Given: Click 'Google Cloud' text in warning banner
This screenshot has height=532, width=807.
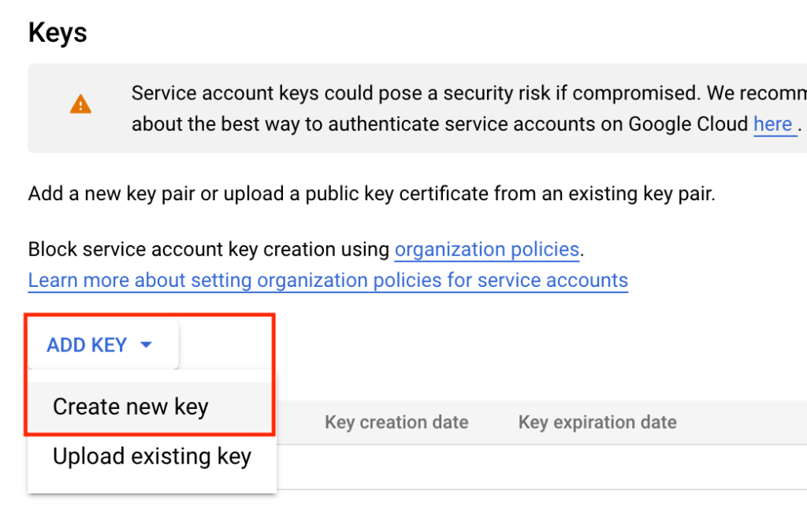Looking at the screenshot, I should click(x=688, y=124).
